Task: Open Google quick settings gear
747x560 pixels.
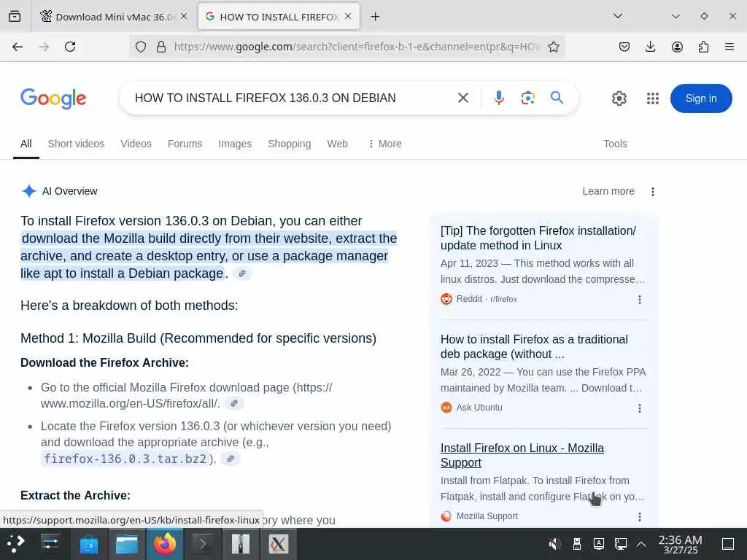Action: 619,98
